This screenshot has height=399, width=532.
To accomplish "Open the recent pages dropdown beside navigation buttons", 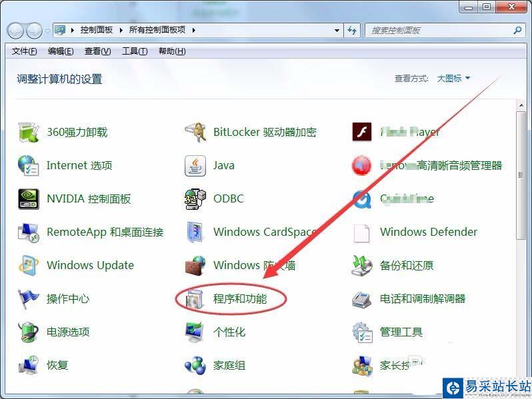I will 47,31.
